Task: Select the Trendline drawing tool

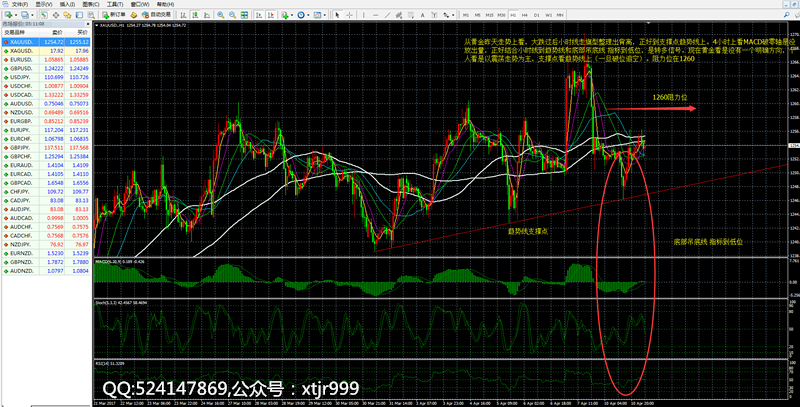Action: (388, 15)
